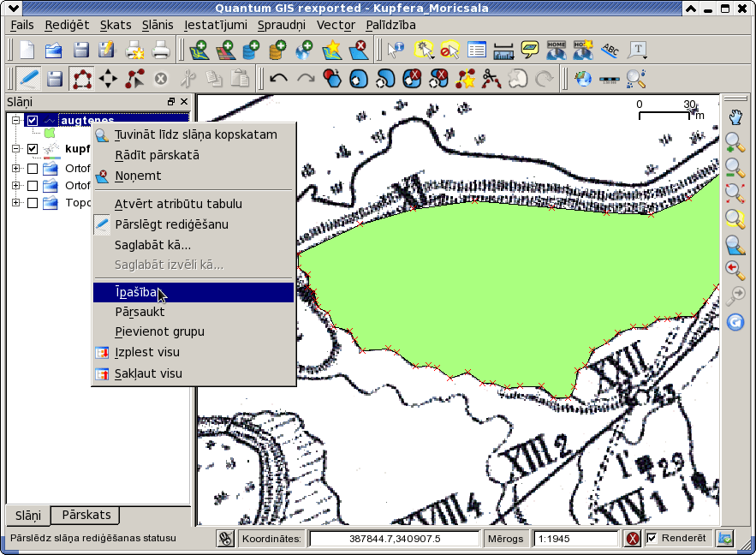756x555 pixels.
Task: Select the Measure line tool
Action: [503, 51]
